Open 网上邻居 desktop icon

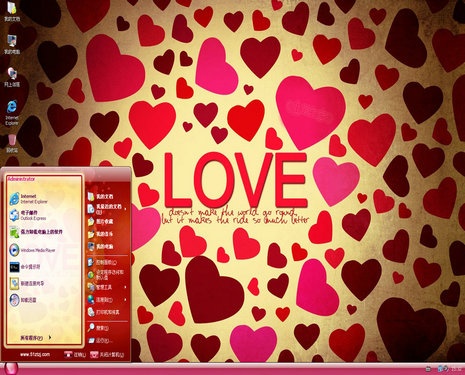tap(12, 77)
